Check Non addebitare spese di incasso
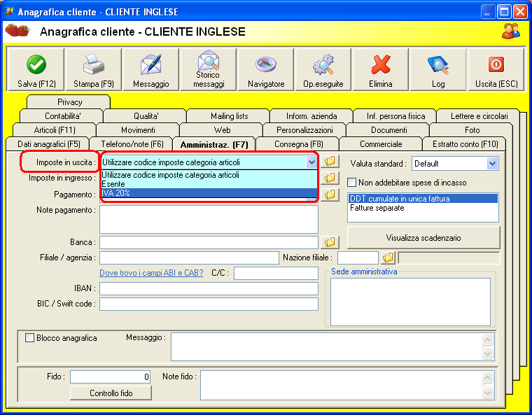The image size is (532, 415). [352, 183]
